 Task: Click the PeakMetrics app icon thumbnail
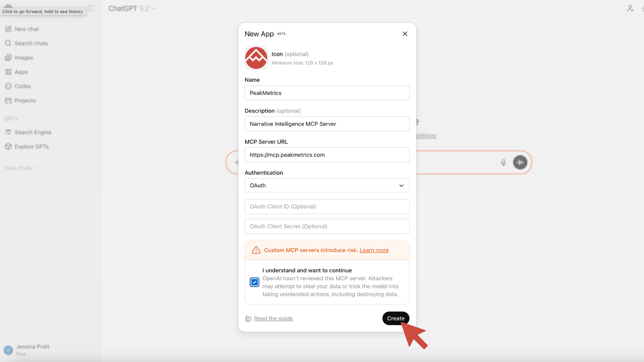point(256,58)
